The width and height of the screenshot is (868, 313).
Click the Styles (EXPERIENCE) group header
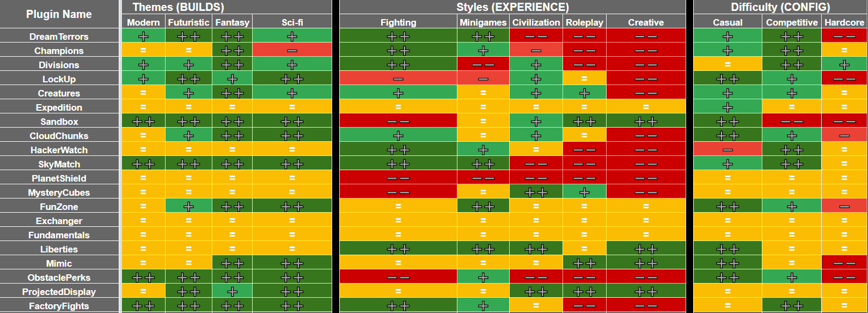pos(512,7)
